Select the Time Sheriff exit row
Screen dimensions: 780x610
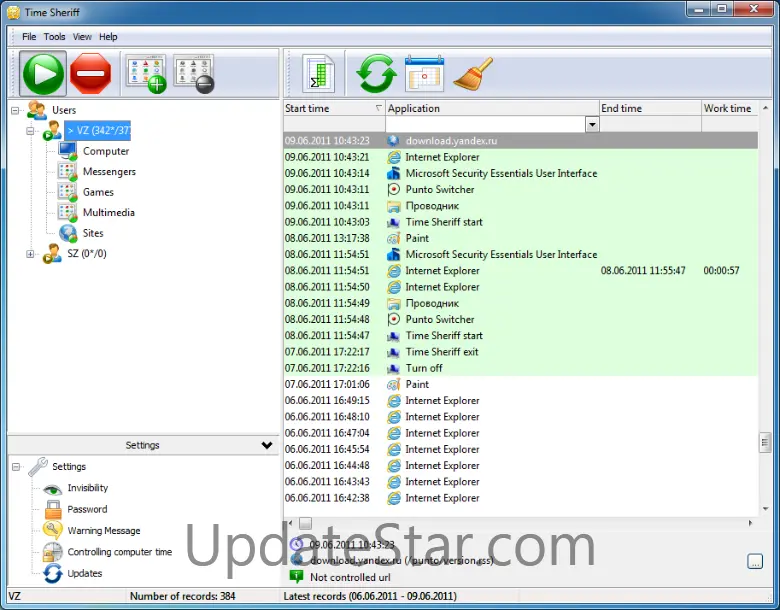[521, 352]
